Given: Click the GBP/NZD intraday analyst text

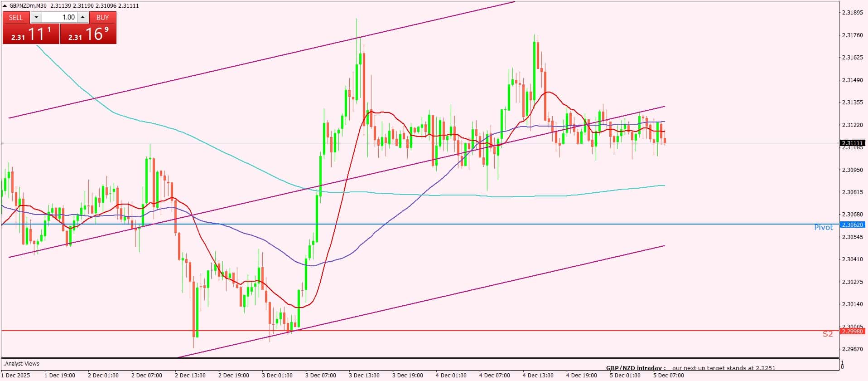Looking at the screenshot, I should 690,368.
